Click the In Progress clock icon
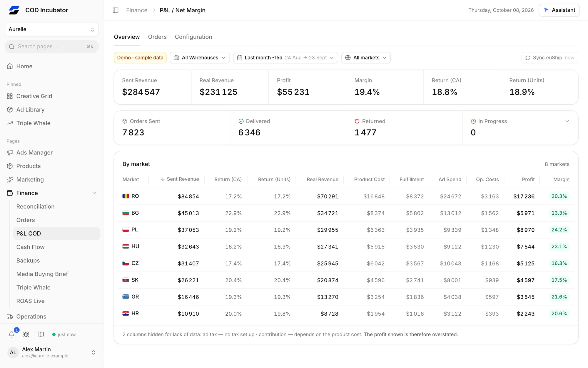 [473, 121]
